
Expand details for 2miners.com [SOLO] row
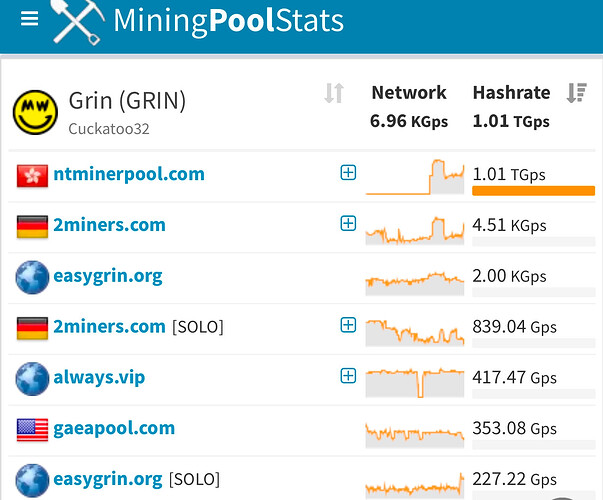point(348,325)
